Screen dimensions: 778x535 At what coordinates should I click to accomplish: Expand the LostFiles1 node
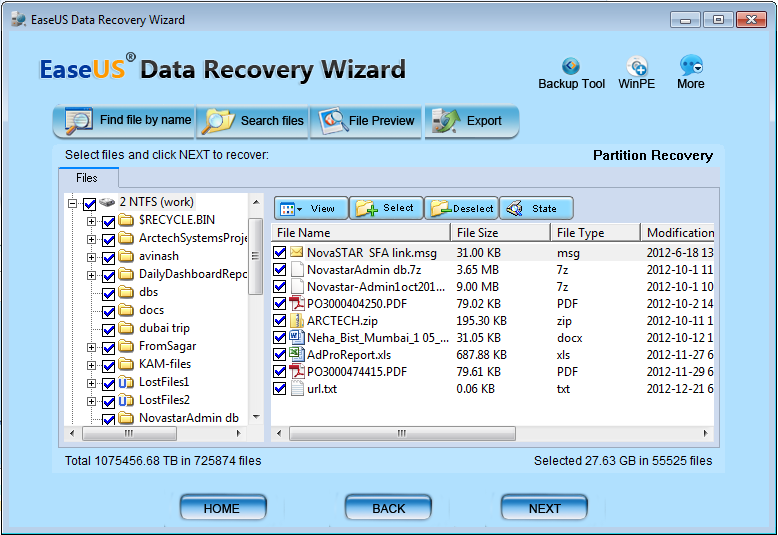(x=91, y=383)
